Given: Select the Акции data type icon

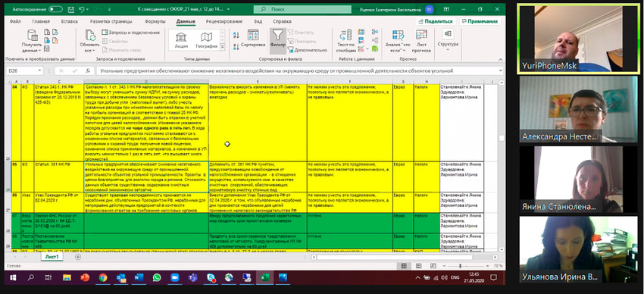Looking at the screenshot, I should 181,41.
